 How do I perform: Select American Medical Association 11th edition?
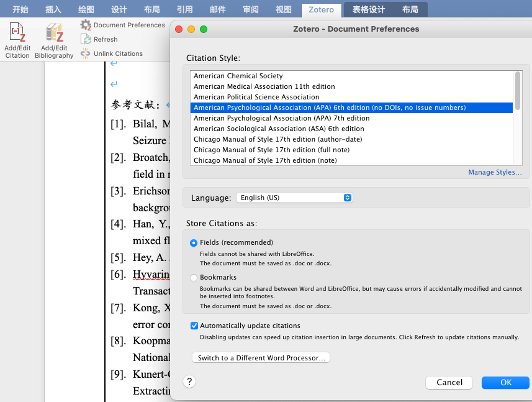click(x=351, y=86)
